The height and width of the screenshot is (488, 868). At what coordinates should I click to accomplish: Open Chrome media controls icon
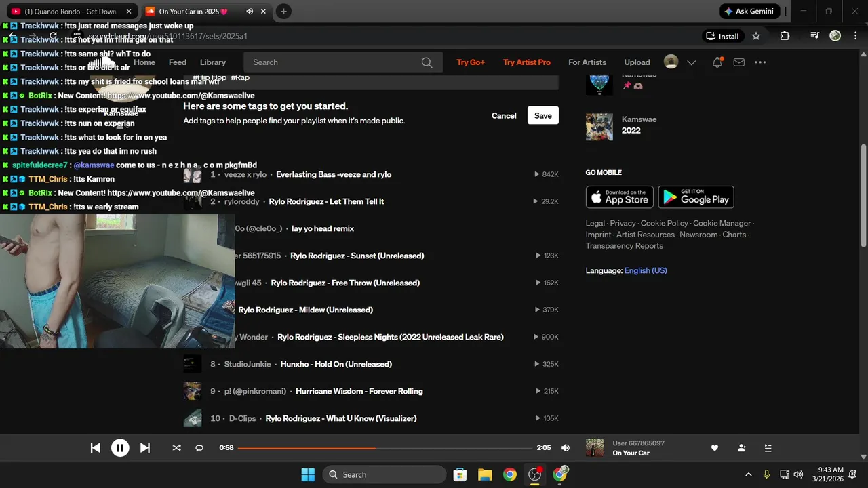click(814, 36)
